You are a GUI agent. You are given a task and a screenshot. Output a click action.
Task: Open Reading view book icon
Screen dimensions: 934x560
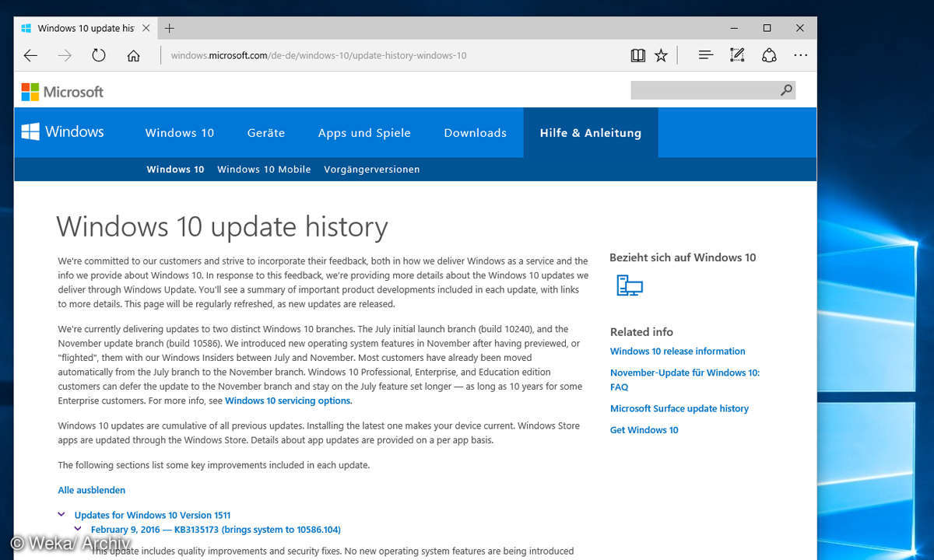tap(638, 55)
